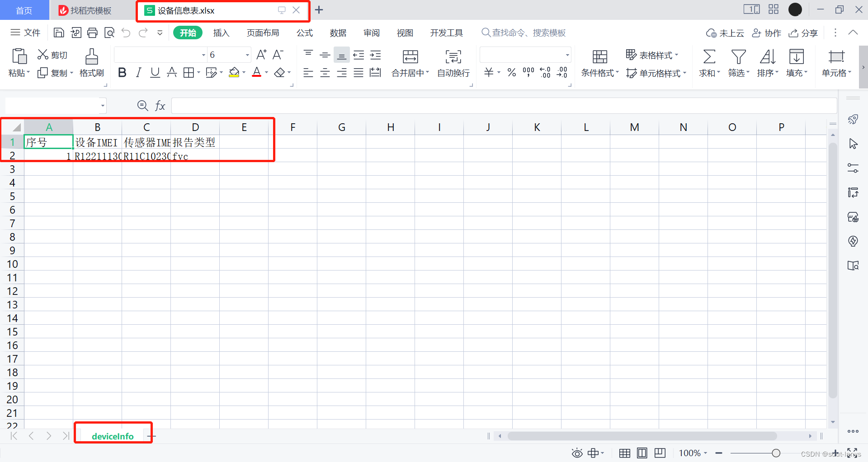Click the Insert Function fx icon

click(x=160, y=106)
